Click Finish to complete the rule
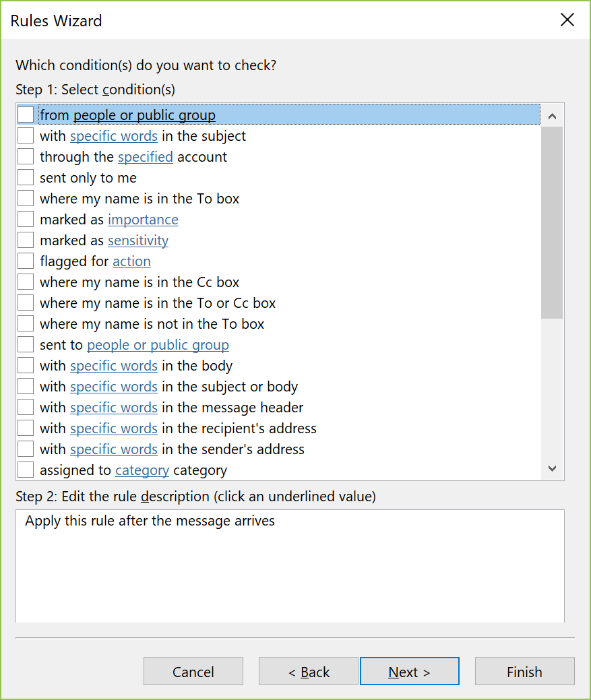 point(524,671)
